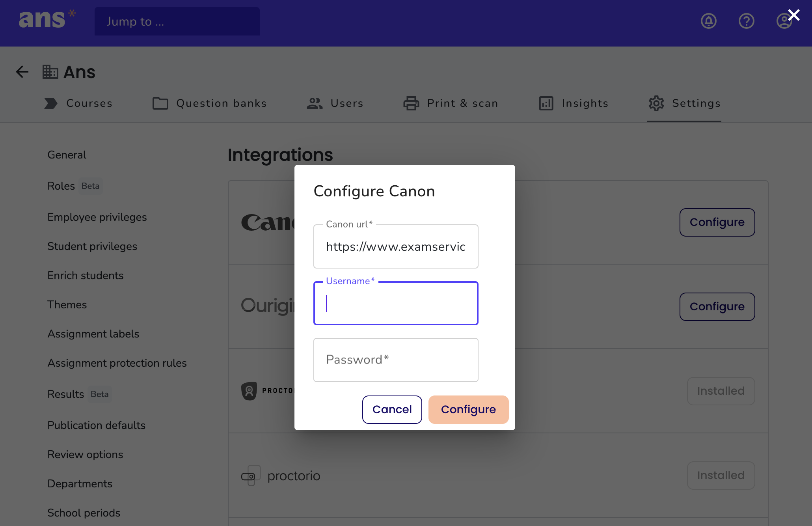Click the Beta badge next to Results
The height and width of the screenshot is (526, 812).
pos(99,394)
